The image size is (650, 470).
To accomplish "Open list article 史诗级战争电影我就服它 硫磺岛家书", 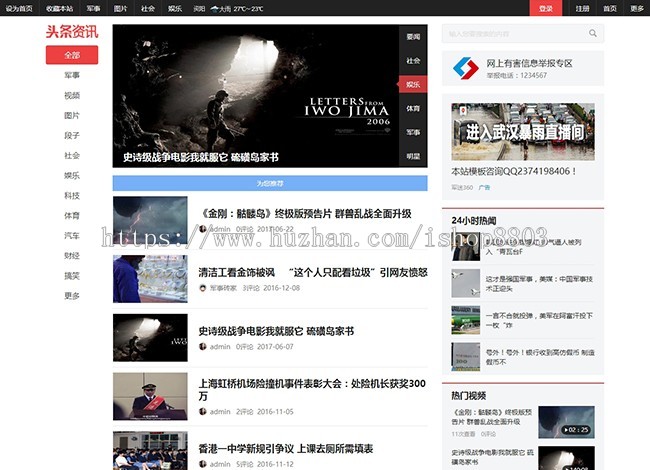I will tap(276, 331).
